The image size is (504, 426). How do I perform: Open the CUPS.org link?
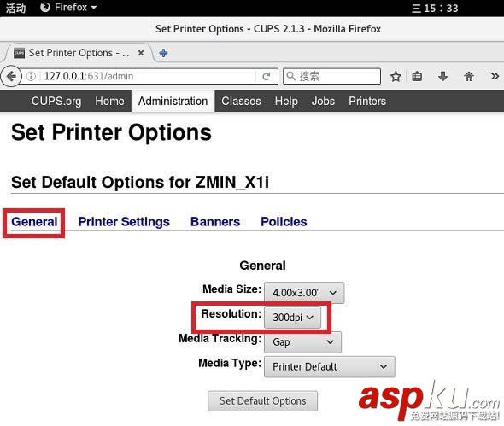click(x=56, y=102)
